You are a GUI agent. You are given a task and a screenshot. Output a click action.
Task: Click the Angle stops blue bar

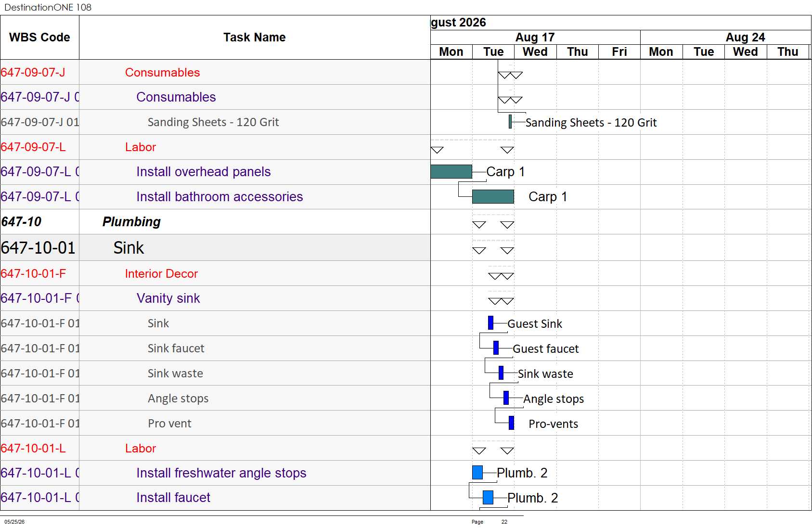click(506, 398)
